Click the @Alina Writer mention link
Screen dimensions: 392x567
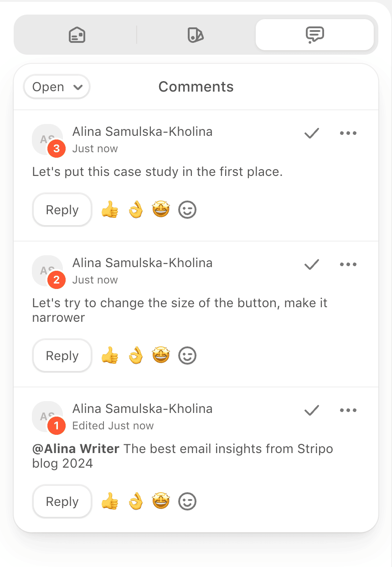[x=76, y=448]
